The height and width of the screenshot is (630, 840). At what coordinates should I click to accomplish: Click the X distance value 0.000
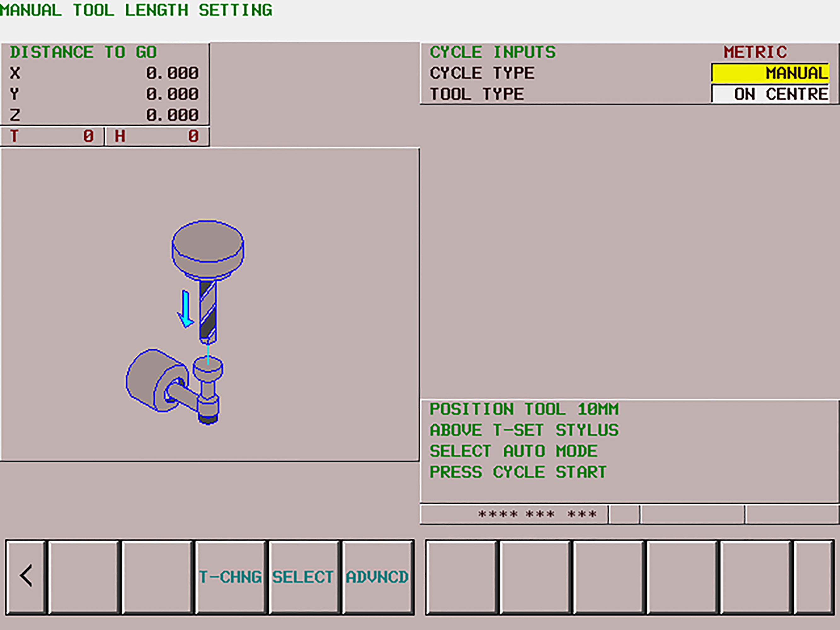tap(172, 73)
